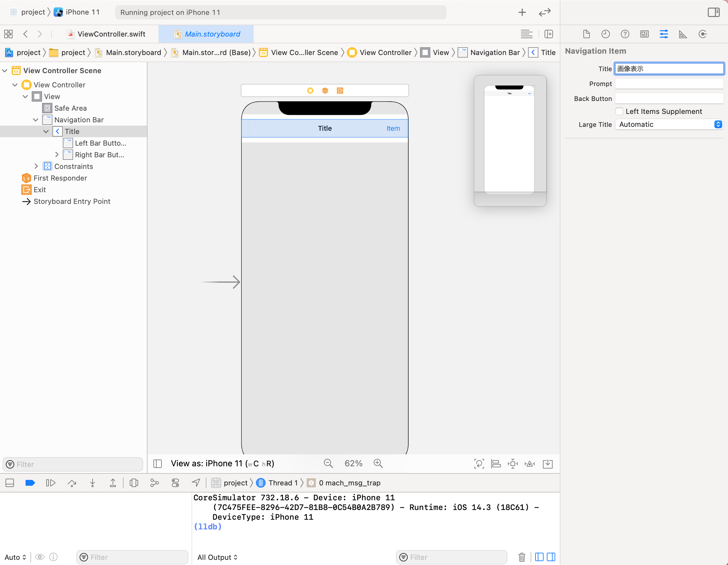This screenshot has width=728, height=565.
Task: Open the Identity inspector icon
Action: point(644,34)
